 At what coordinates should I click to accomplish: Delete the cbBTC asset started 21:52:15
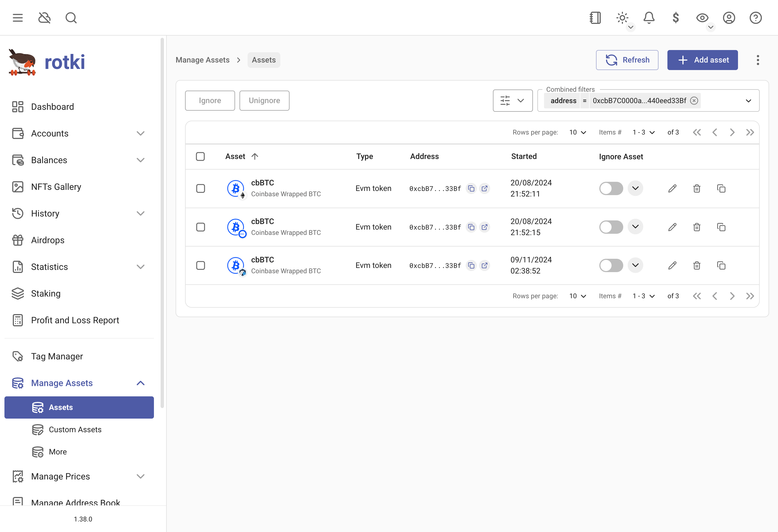[697, 227]
